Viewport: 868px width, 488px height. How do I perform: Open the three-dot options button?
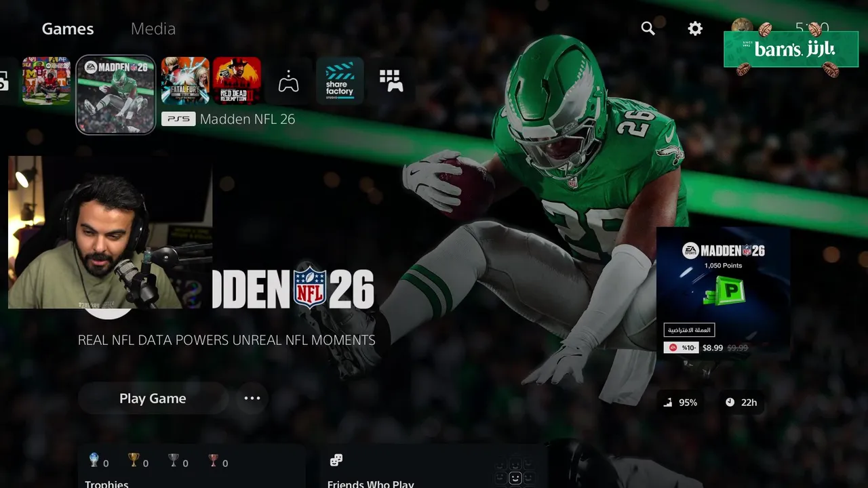(x=252, y=399)
